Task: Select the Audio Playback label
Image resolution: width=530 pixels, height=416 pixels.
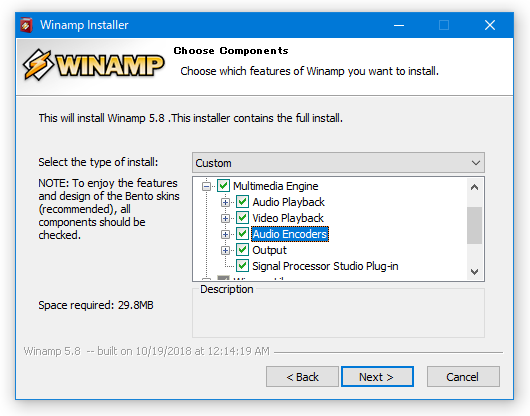Action: tap(288, 202)
